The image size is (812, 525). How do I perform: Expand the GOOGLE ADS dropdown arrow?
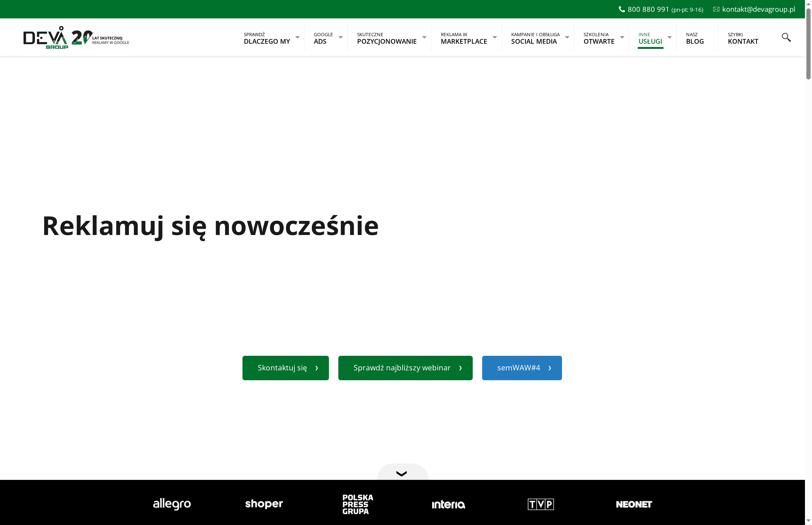[x=340, y=37]
